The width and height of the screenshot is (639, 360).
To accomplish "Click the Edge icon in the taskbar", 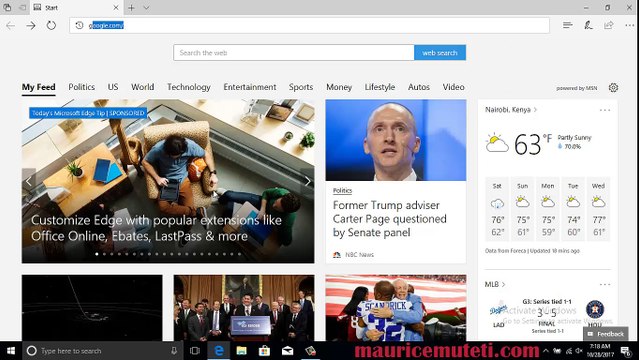I will click(219, 351).
